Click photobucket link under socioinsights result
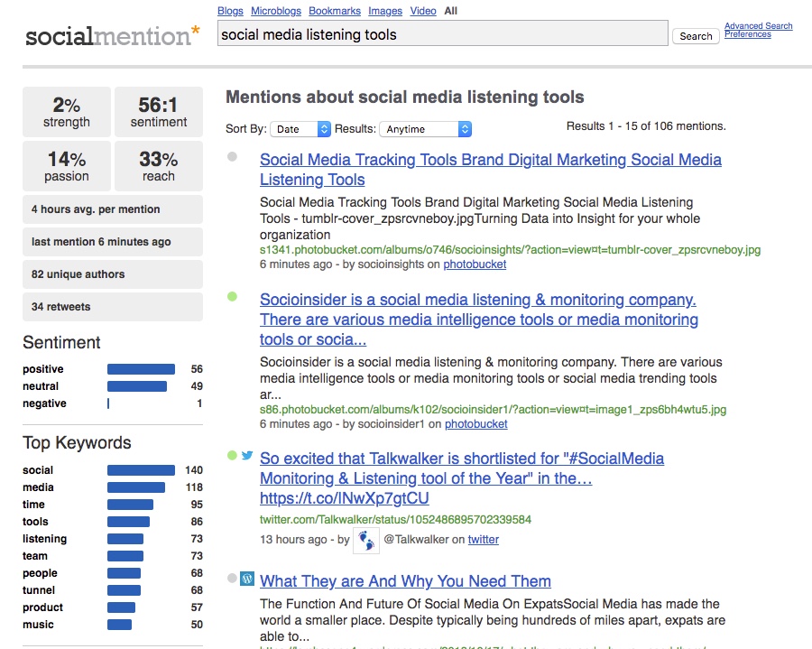Image resolution: width=812 pixels, height=649 pixels. [475, 264]
